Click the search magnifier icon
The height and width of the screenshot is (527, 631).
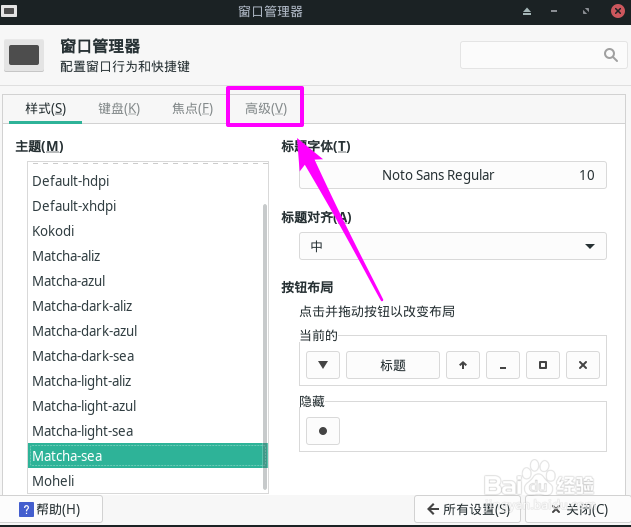(x=610, y=55)
